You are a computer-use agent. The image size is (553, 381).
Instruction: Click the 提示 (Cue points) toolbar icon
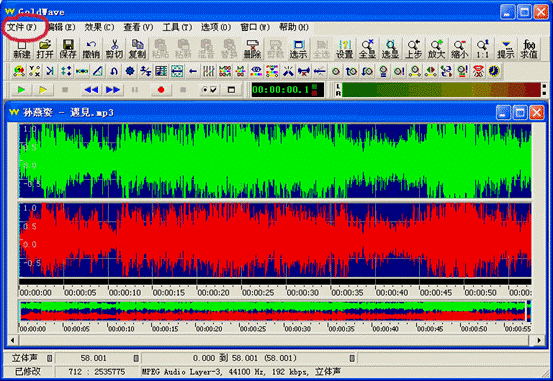506,49
